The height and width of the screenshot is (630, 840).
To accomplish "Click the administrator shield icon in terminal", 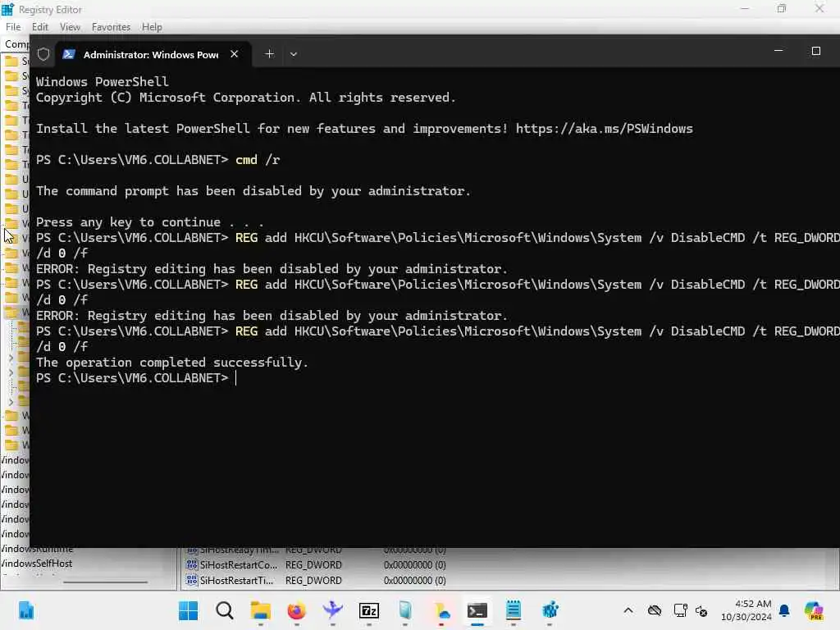I will pyautogui.click(x=43, y=54).
